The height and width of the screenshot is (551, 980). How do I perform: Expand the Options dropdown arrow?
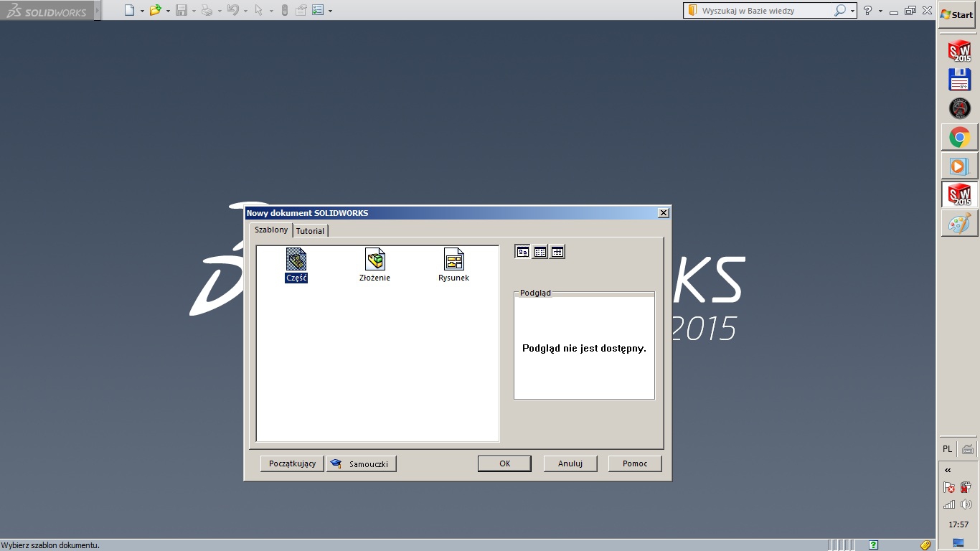330,11
